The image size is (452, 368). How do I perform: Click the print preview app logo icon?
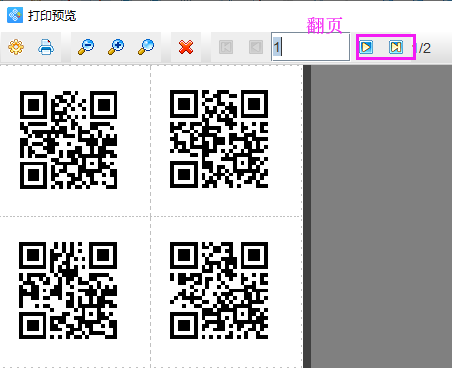[x=15, y=15]
